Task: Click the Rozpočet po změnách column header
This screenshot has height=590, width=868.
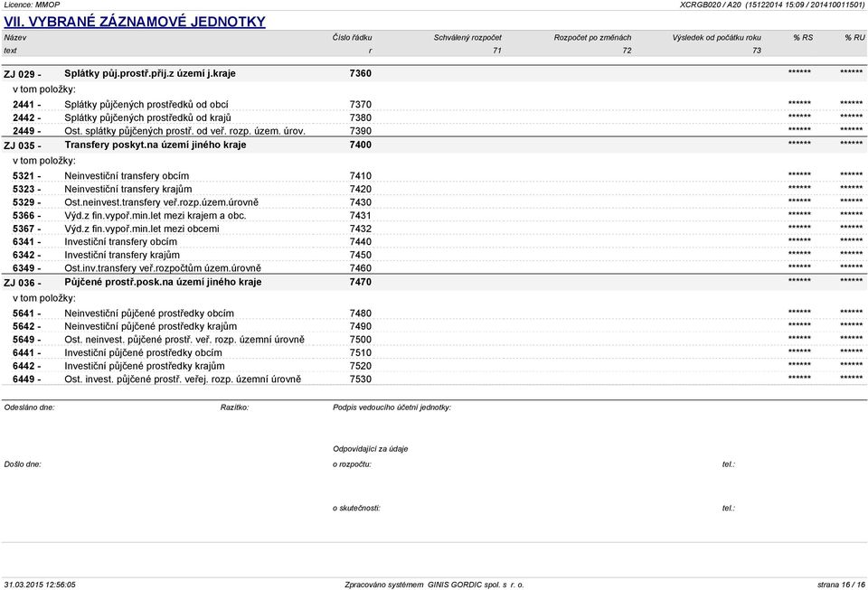Action: click(x=592, y=38)
